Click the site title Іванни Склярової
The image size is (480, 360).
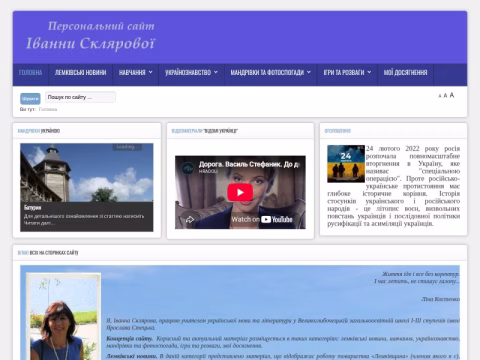point(91,44)
